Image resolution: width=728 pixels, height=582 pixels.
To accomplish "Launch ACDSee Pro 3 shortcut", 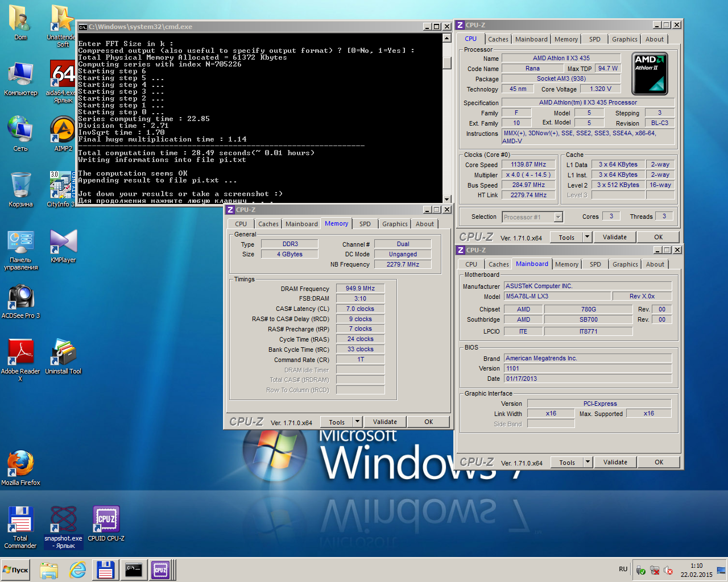I will 20,301.
